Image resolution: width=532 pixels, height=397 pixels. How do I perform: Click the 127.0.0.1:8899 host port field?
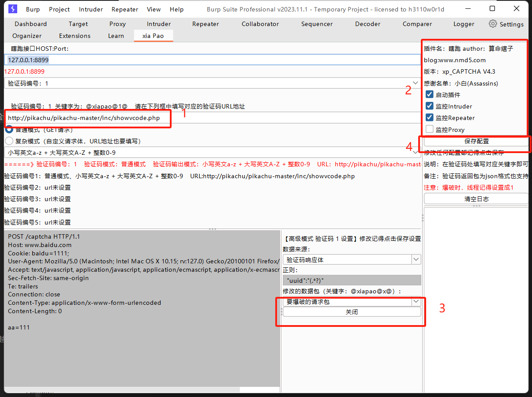coord(213,60)
